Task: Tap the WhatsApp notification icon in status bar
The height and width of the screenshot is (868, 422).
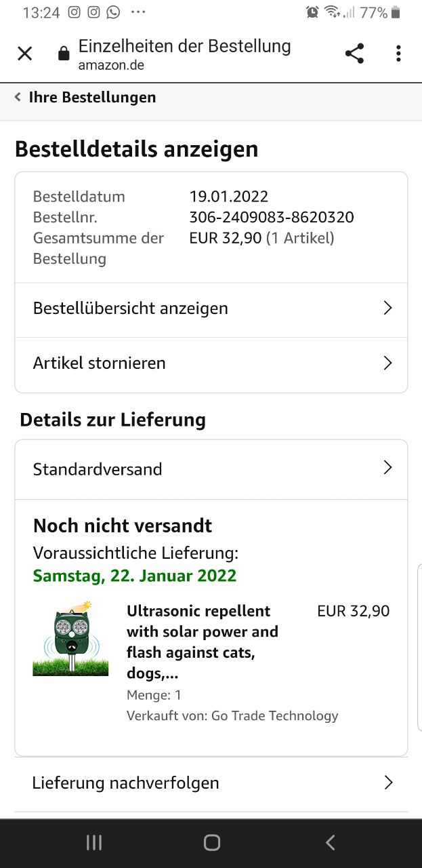Action: coord(113,12)
